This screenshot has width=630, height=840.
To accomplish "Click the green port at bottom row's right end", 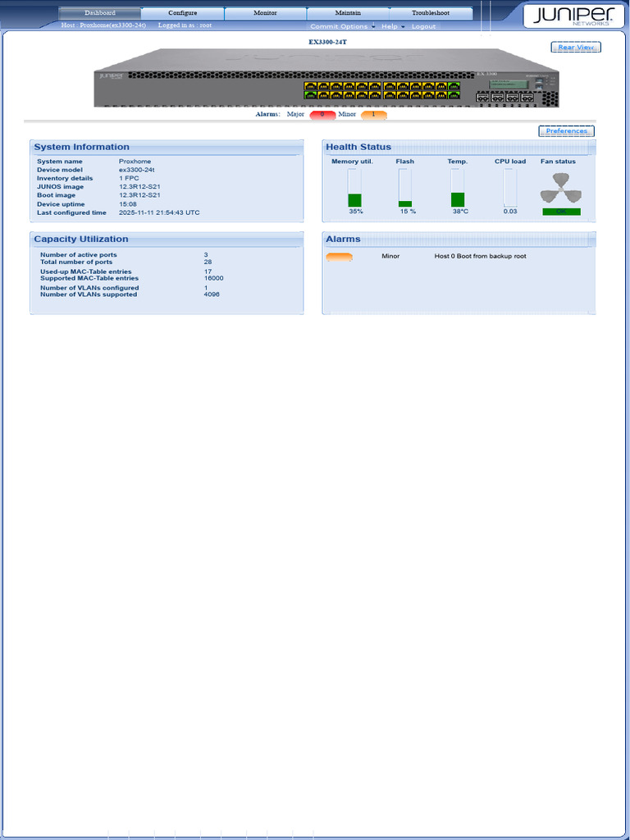I will [454, 95].
